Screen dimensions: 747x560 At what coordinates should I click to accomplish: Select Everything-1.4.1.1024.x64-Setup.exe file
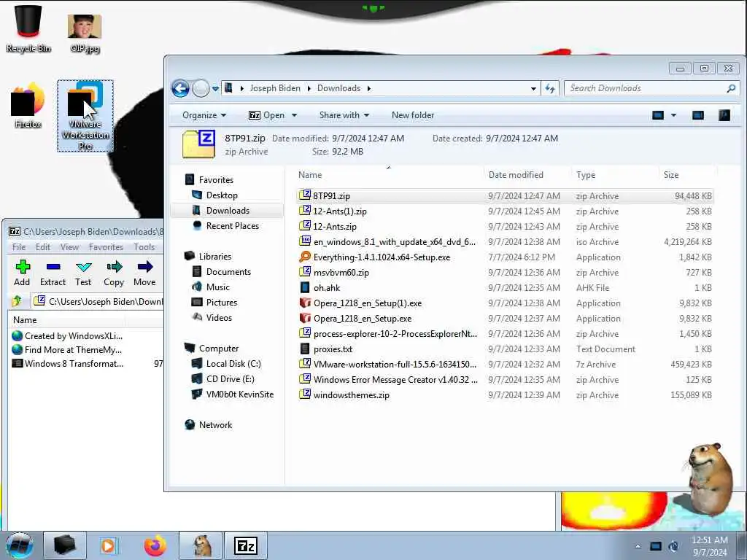tap(505, 257)
